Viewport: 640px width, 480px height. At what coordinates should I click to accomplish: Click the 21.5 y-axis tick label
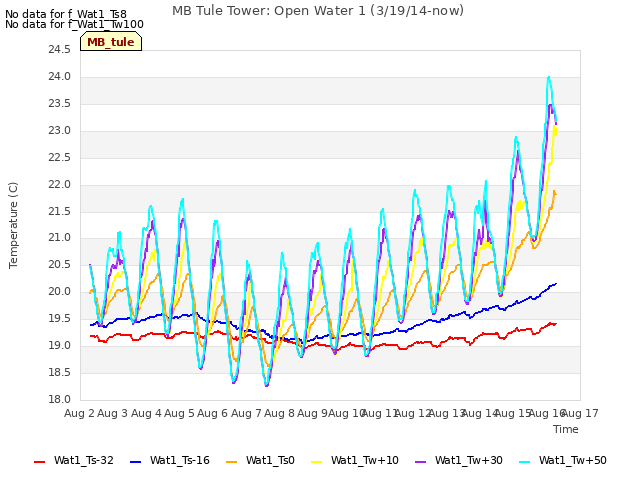(x=60, y=211)
